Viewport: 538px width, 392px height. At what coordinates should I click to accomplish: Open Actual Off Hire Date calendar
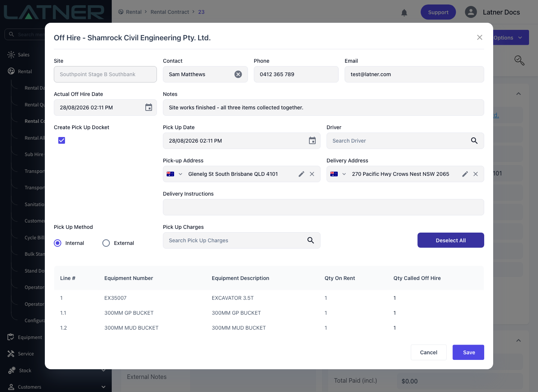click(x=149, y=108)
